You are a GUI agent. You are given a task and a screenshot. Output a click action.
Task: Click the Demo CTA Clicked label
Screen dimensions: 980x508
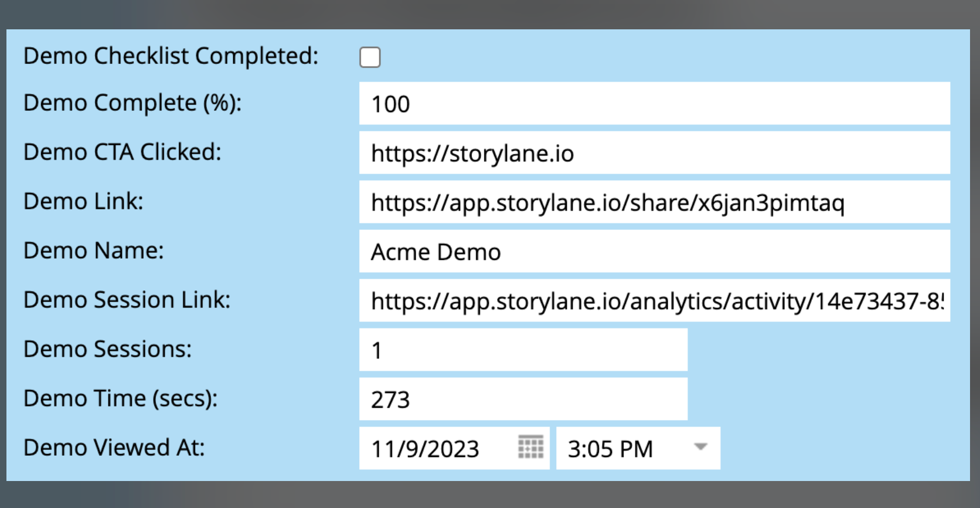tap(122, 153)
